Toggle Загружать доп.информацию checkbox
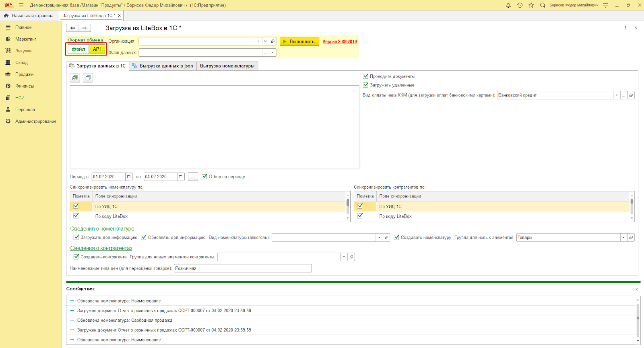Screen dimensions: 644x348 click(x=76, y=237)
